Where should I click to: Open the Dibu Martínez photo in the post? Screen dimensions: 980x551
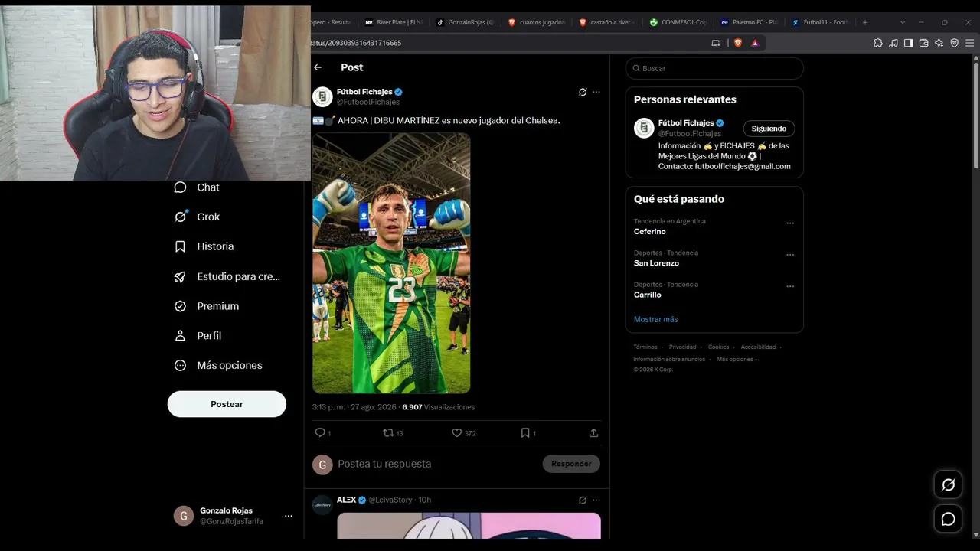(391, 263)
